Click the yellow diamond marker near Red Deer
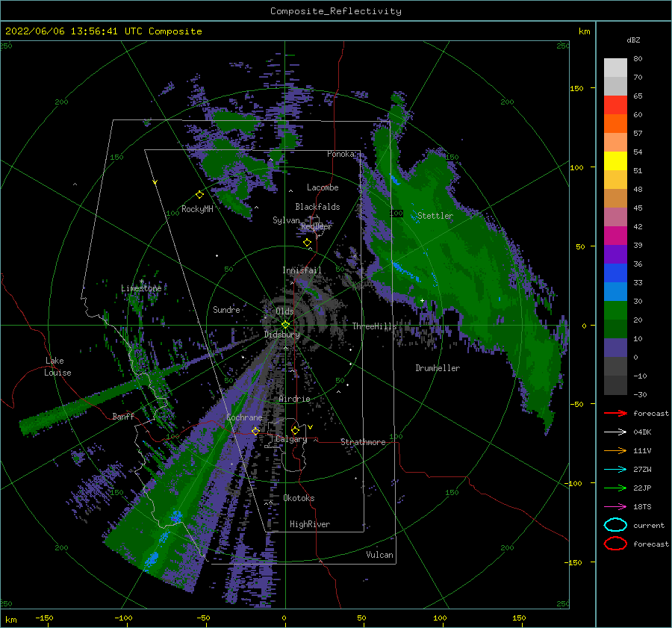The height and width of the screenshot is (628, 672). pos(307,243)
